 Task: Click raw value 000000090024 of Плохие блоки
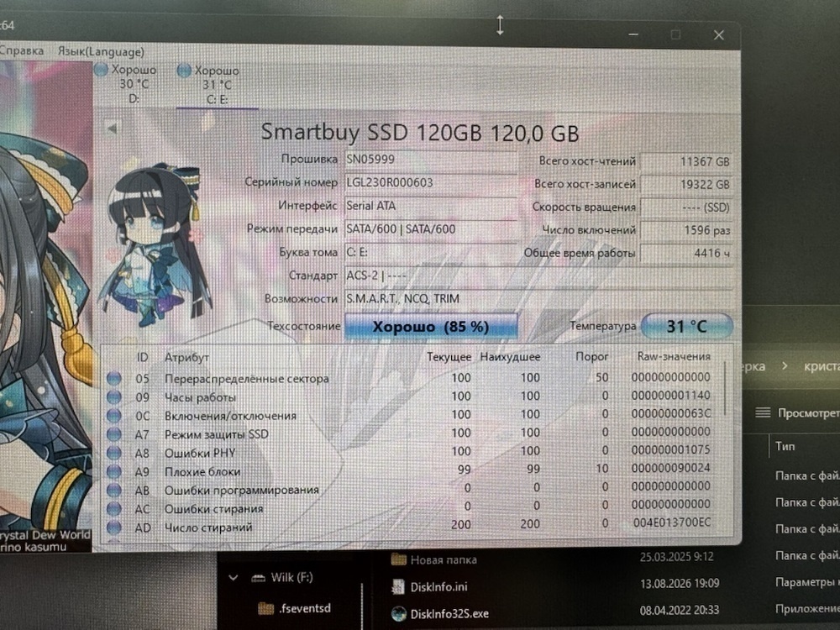670,468
